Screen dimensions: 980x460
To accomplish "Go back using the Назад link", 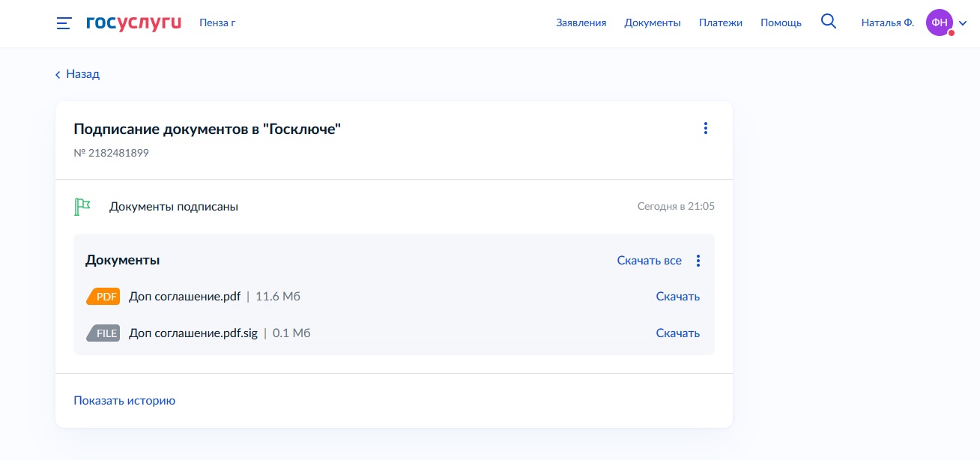I will [77, 74].
